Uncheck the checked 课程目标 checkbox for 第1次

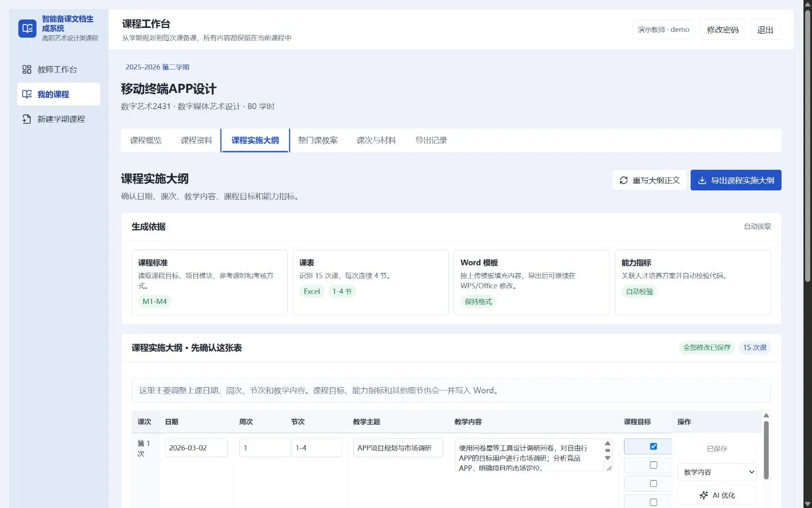[654, 446]
